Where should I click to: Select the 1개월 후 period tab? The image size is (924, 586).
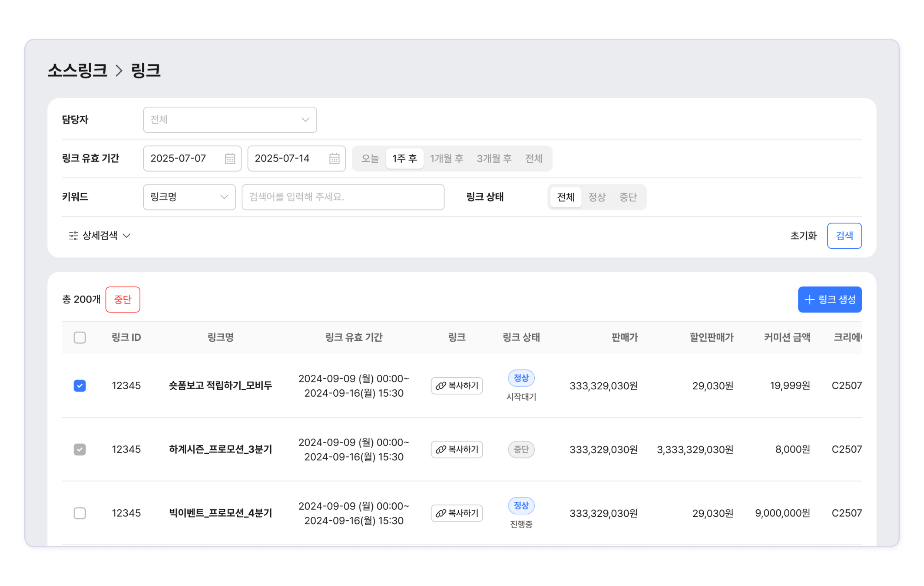[x=446, y=158]
